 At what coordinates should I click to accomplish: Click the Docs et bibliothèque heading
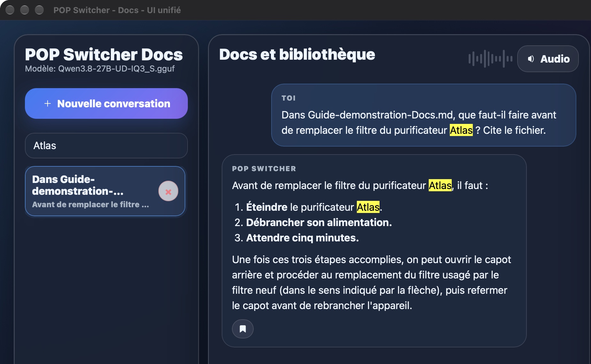pyautogui.click(x=297, y=54)
